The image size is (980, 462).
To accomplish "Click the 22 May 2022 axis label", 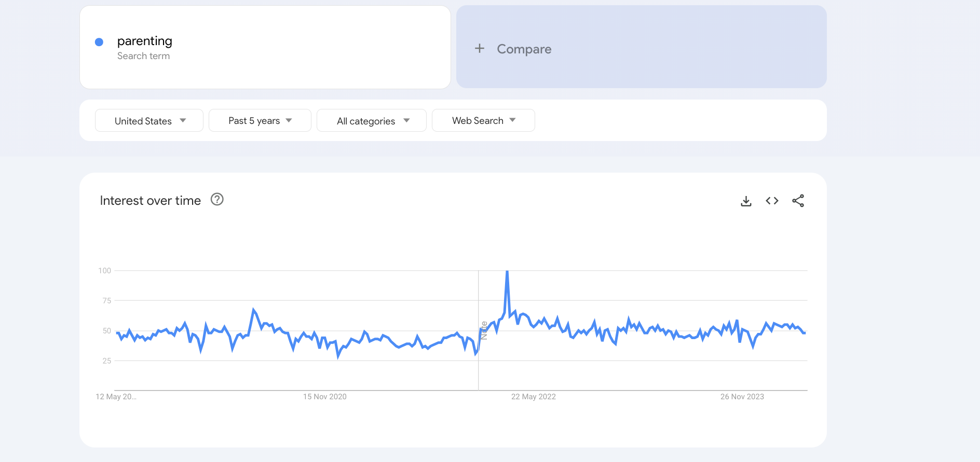I will 533,397.
